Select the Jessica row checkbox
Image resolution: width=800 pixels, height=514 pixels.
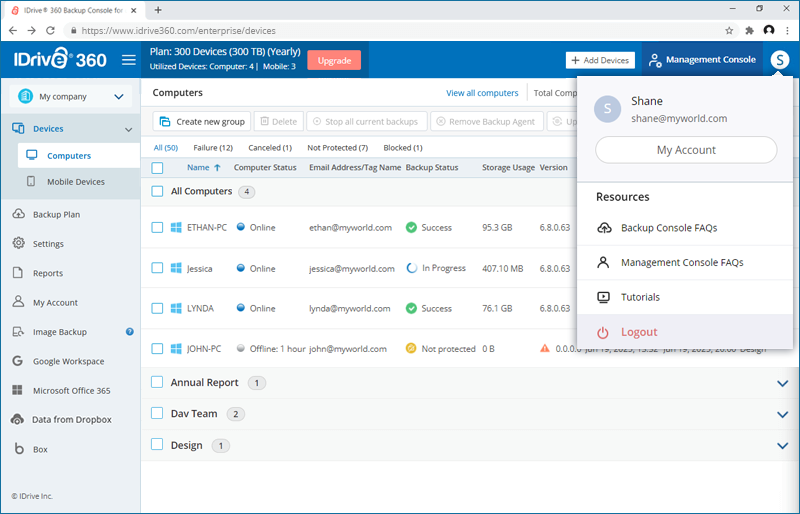coord(157,268)
